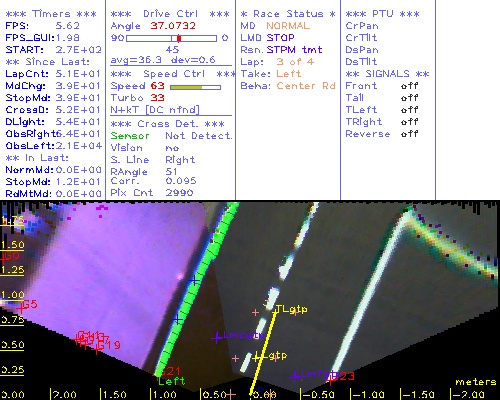Click the blue Lmcgtp cross marker
500x400 pixels.
217,337
